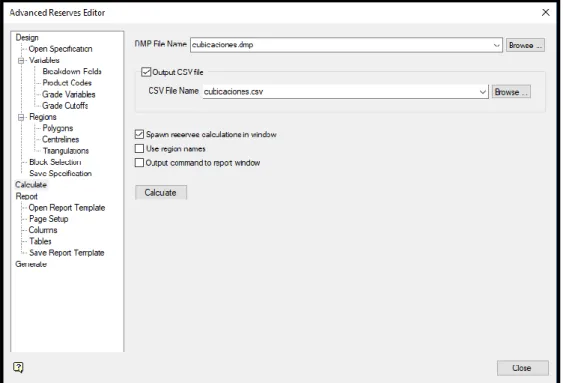
Task: Select the Design tree item
Action: (x=27, y=38)
